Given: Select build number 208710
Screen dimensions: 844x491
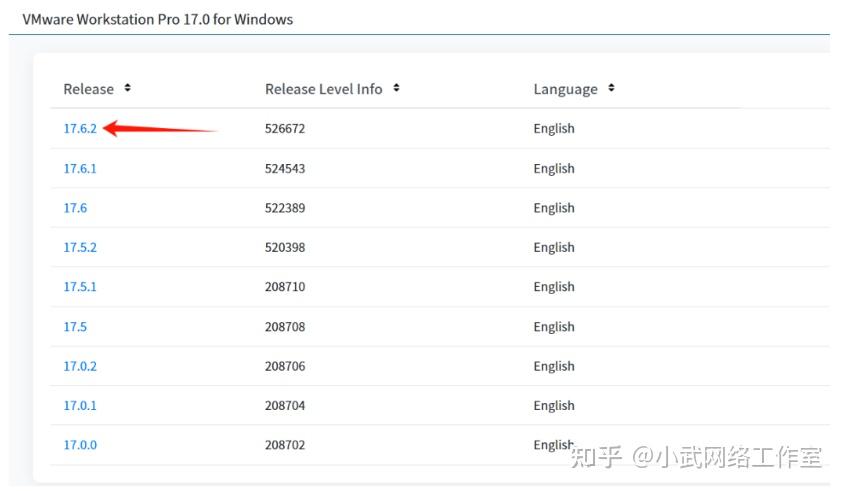Looking at the screenshot, I should (x=285, y=286).
